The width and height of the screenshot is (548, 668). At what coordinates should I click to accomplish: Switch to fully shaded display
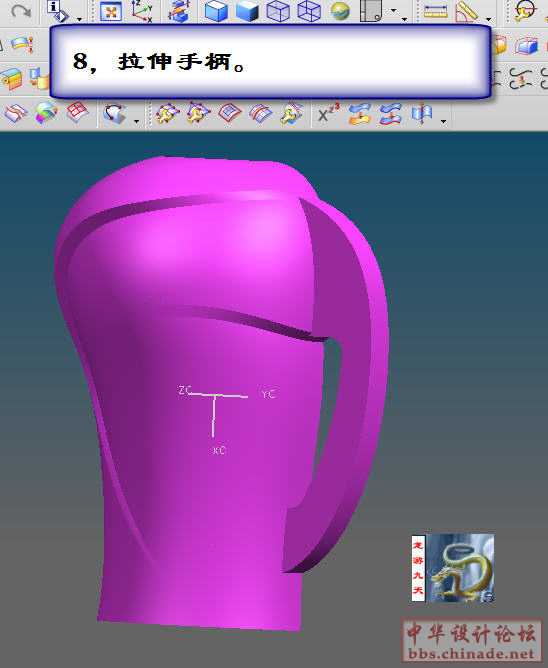click(x=247, y=11)
